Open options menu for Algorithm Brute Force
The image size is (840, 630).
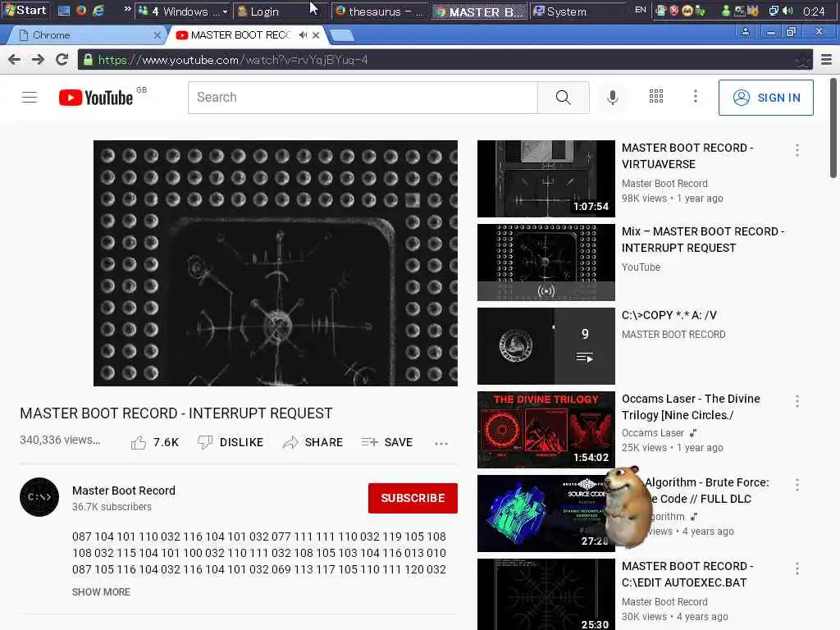(797, 485)
